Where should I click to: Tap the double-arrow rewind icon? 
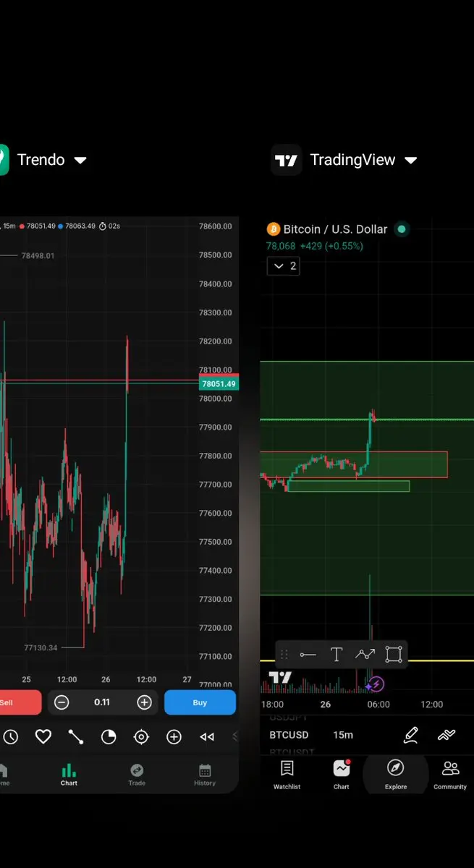[207, 737]
